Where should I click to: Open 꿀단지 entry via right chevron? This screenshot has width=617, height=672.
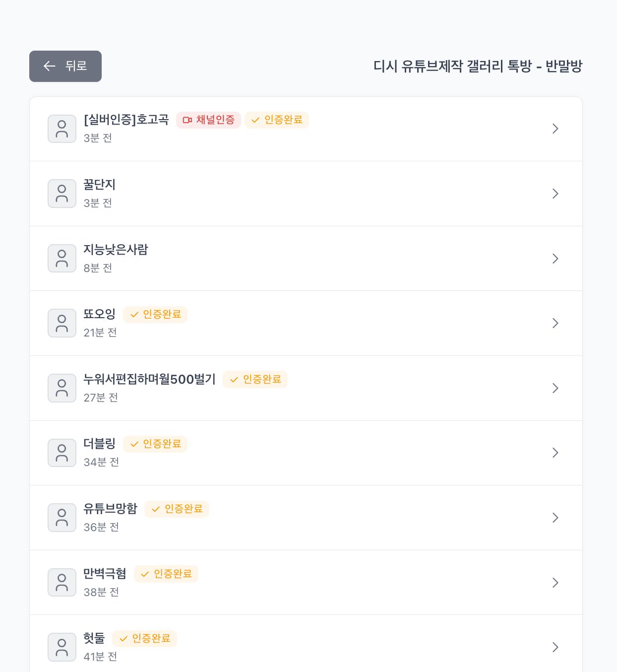pos(555,194)
